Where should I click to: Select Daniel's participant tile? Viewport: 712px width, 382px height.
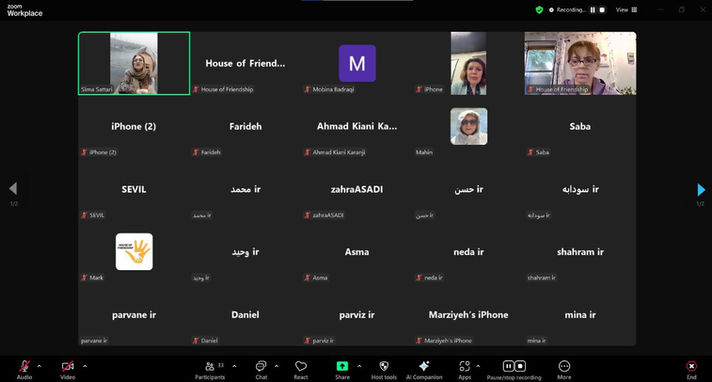point(245,314)
